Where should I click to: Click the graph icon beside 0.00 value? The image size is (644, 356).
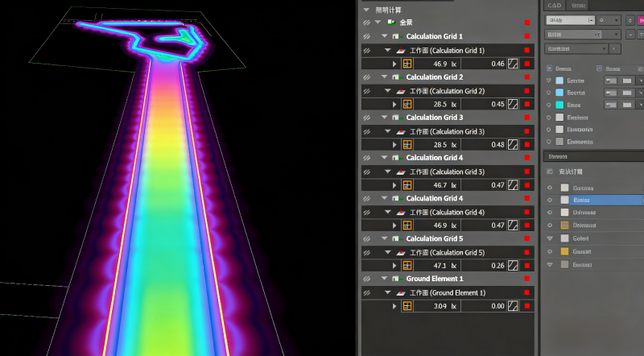pyautogui.click(x=512, y=306)
